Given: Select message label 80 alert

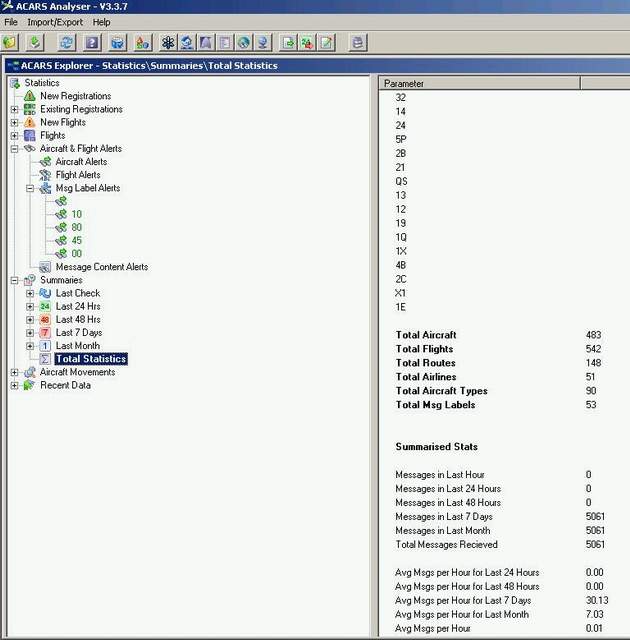Looking at the screenshot, I should pyautogui.click(x=77, y=227).
